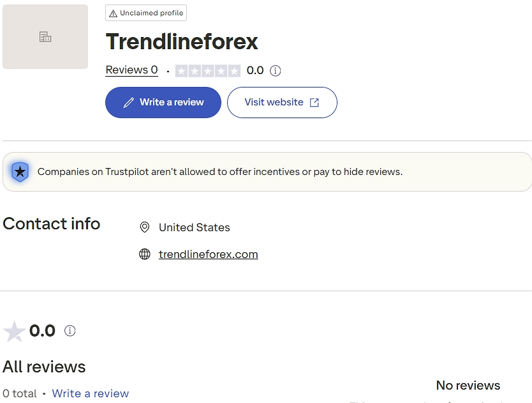
Task: Click the incentives notice banner text
Action: click(x=220, y=172)
